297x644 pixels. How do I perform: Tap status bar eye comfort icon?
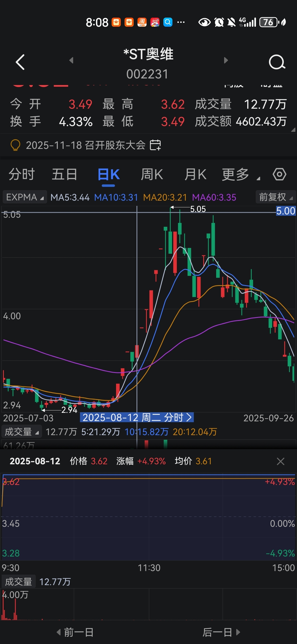coord(205,22)
